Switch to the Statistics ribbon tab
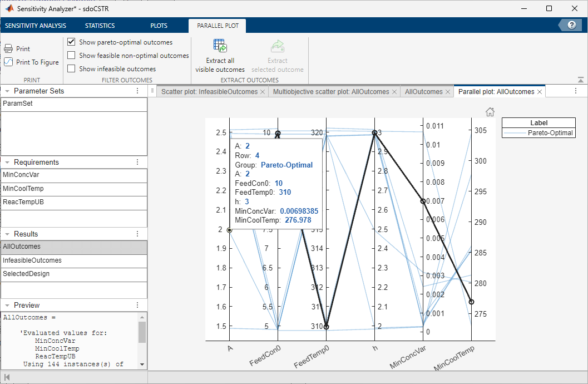 (x=100, y=26)
